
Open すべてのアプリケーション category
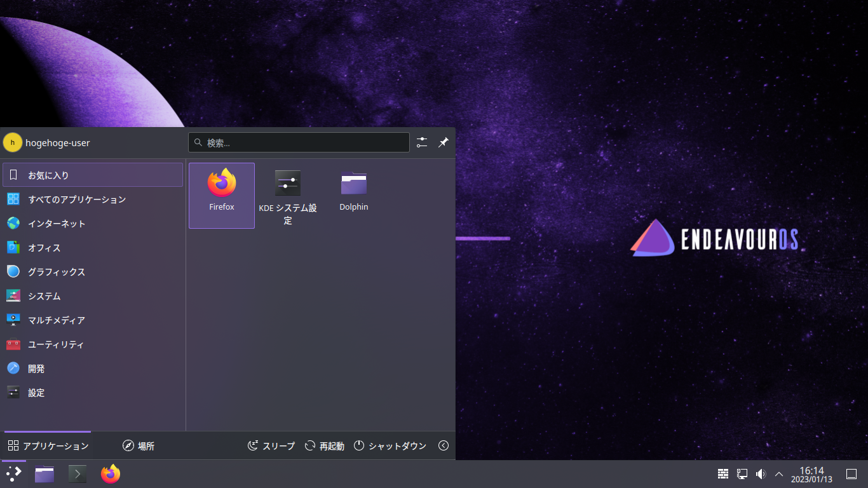click(x=93, y=199)
